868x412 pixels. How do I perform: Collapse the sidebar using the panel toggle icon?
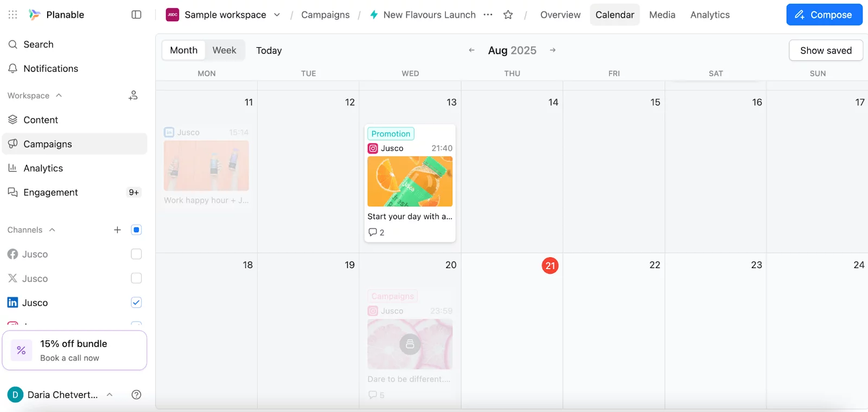(x=136, y=15)
